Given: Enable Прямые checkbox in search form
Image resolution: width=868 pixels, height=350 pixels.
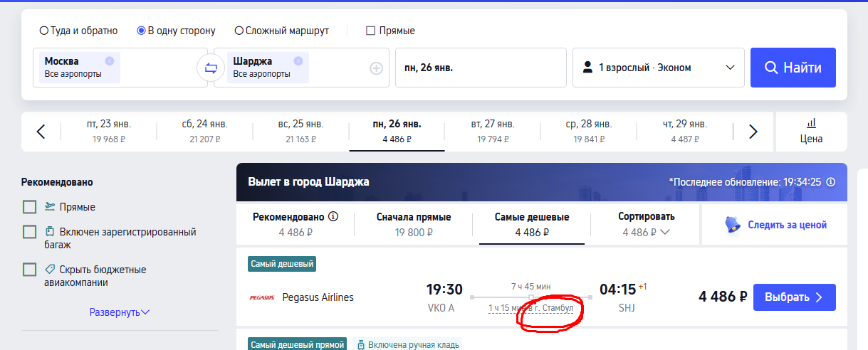Looking at the screenshot, I should click(x=370, y=31).
